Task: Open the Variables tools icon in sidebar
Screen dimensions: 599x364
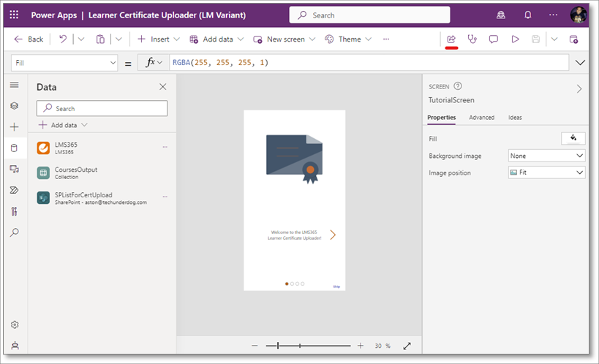Action: (14, 211)
